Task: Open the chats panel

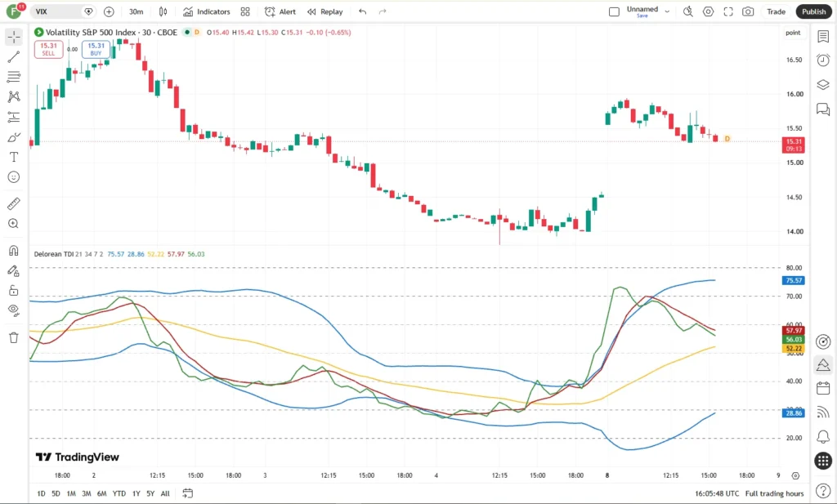Action: pyautogui.click(x=823, y=109)
